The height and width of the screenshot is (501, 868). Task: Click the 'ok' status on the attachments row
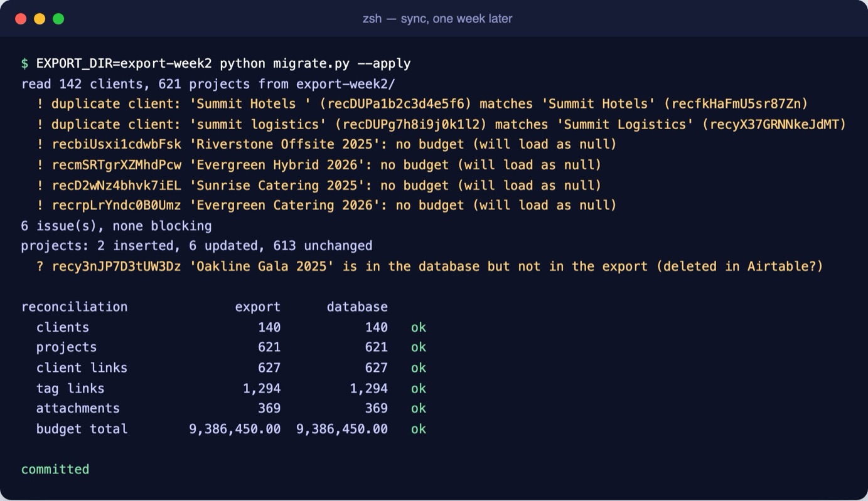click(419, 409)
